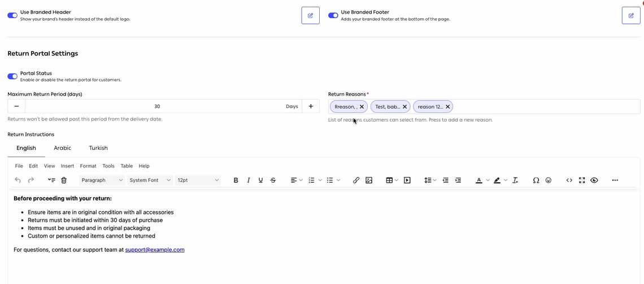
Task: Expand the table options chevron
Action: (x=397, y=180)
